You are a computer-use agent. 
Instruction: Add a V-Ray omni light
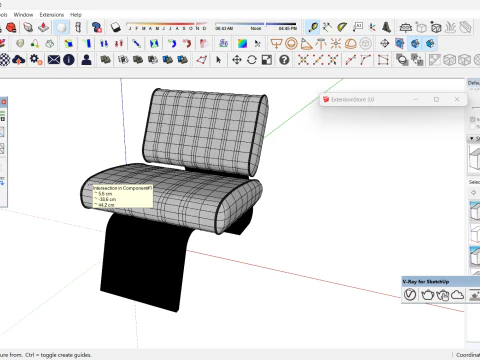(336, 43)
